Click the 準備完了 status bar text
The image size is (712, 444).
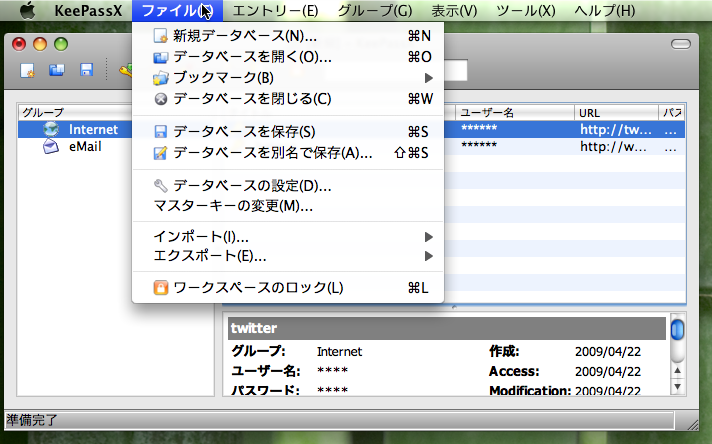click(32, 420)
